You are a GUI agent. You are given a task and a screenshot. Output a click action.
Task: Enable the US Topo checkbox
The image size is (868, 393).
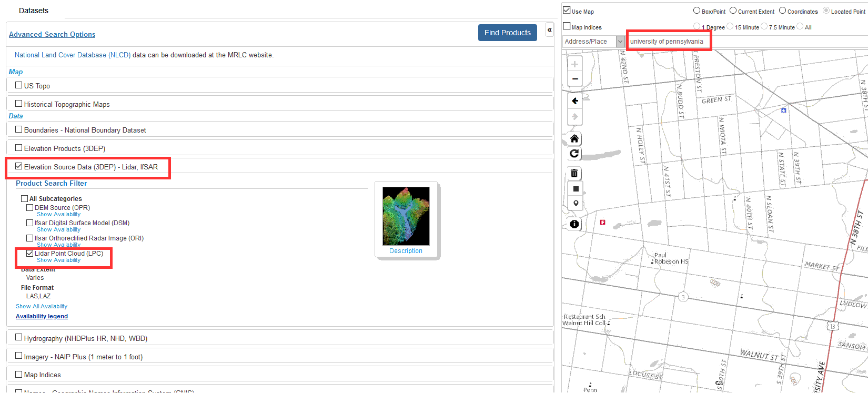click(x=19, y=85)
